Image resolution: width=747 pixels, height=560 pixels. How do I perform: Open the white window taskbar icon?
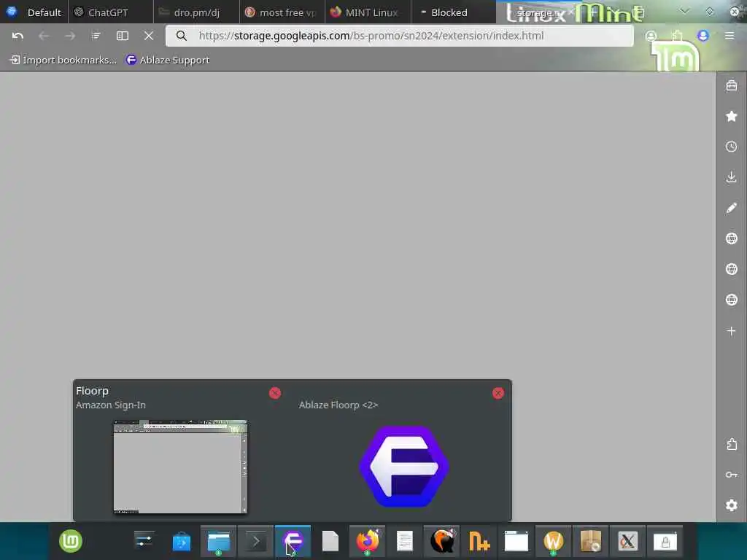(x=516, y=542)
